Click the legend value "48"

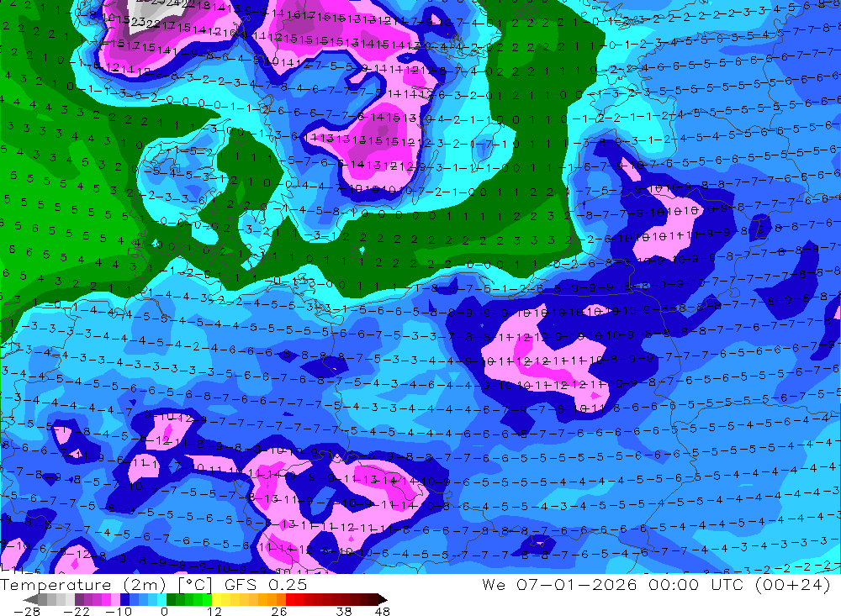pos(382,612)
